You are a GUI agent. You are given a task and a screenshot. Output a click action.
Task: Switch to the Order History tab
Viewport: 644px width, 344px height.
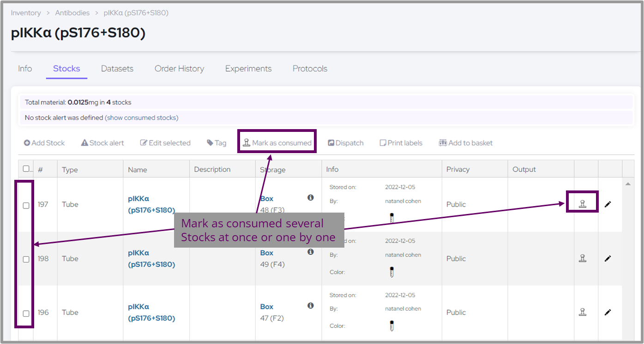pos(179,69)
